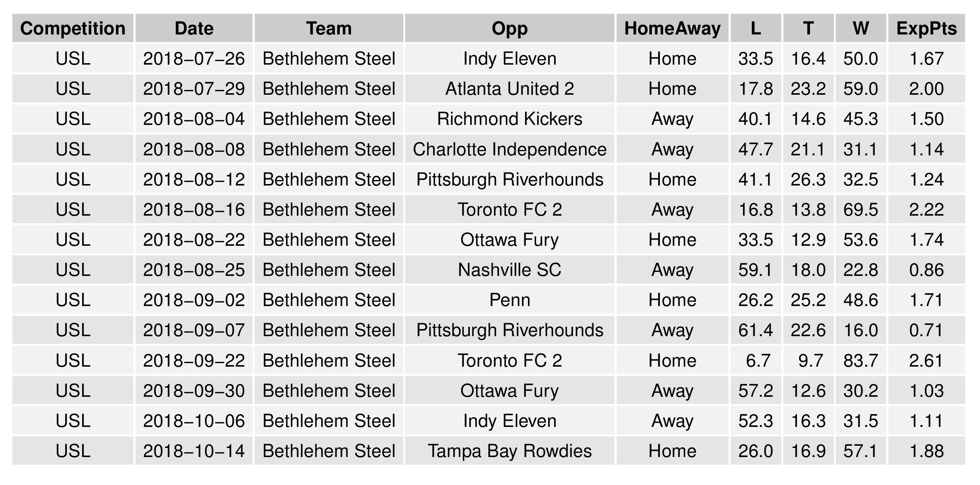
Task: Click the L value 61.4
Action: (755, 330)
